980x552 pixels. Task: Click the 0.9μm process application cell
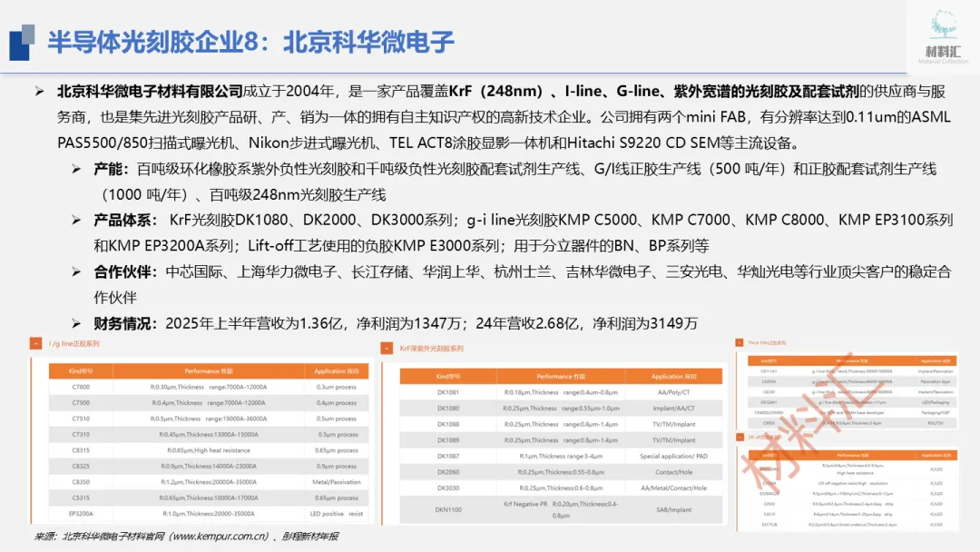[x=337, y=467]
